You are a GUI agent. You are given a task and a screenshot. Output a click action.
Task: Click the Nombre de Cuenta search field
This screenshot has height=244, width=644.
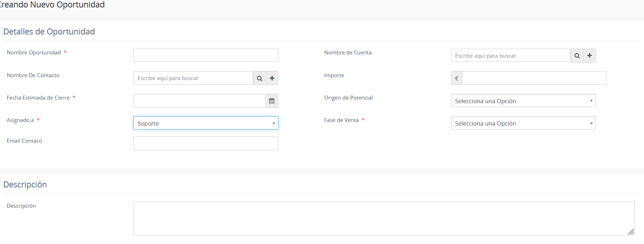pyautogui.click(x=511, y=55)
